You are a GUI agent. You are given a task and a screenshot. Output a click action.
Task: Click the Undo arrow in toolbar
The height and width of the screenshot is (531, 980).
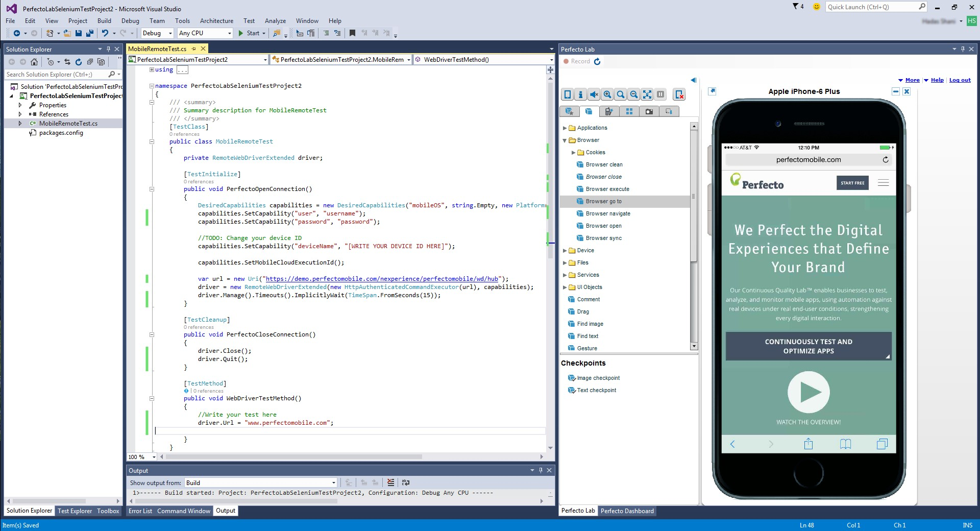point(105,33)
